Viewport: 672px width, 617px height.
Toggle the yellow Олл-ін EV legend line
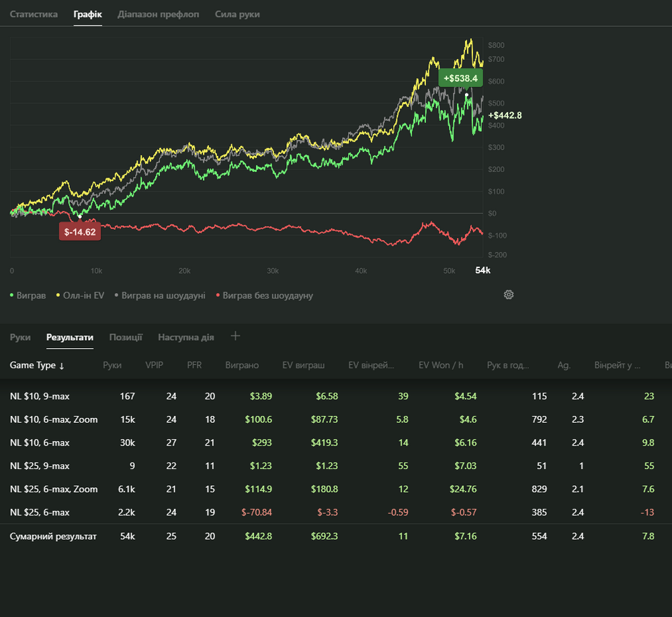pyautogui.click(x=80, y=295)
